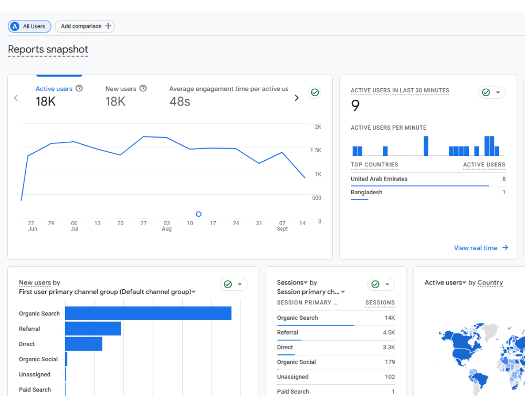Click the help icon beside Active users

[x=79, y=89]
